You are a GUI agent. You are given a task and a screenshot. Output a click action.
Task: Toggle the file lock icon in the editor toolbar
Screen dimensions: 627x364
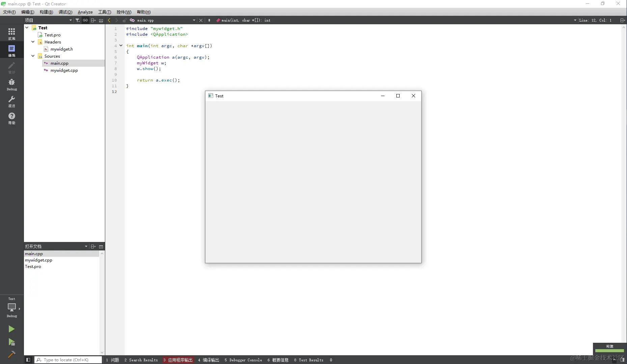point(124,20)
